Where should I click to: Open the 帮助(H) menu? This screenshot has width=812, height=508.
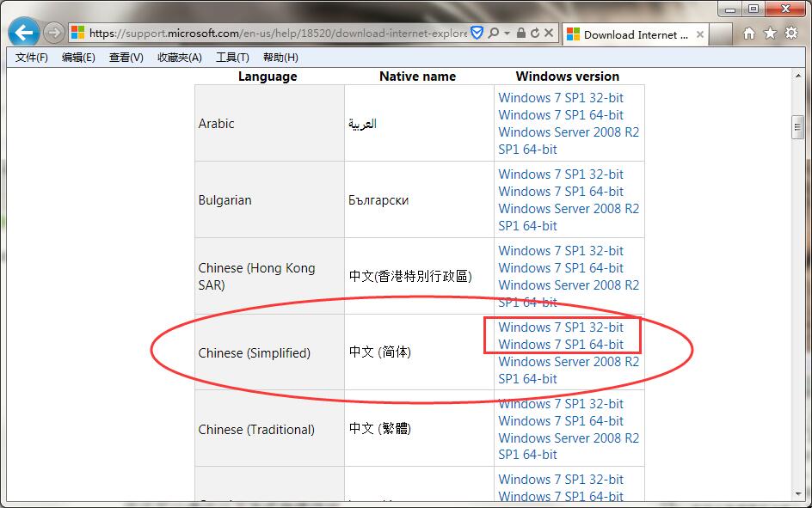coord(280,58)
